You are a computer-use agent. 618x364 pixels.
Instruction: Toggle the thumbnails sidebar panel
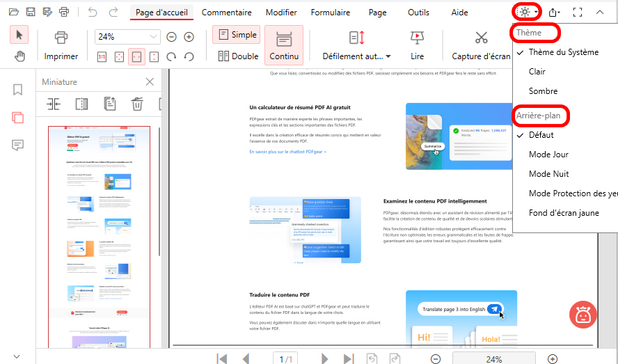[x=17, y=117]
